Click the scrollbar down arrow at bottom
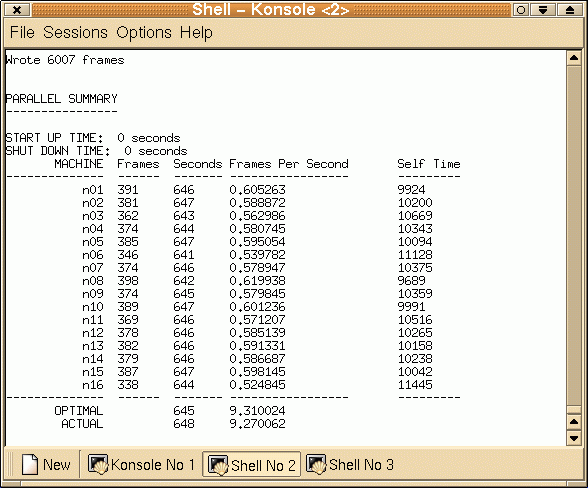This screenshot has height=488, width=588. (574, 437)
